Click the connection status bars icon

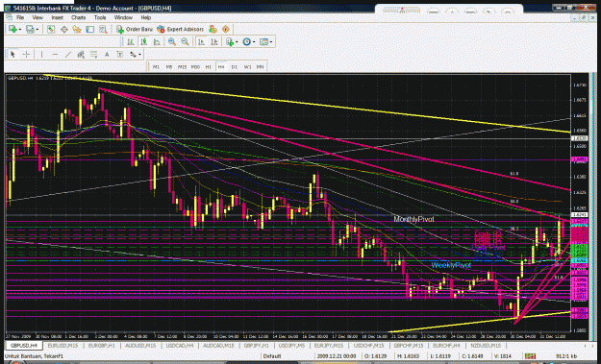click(x=531, y=356)
